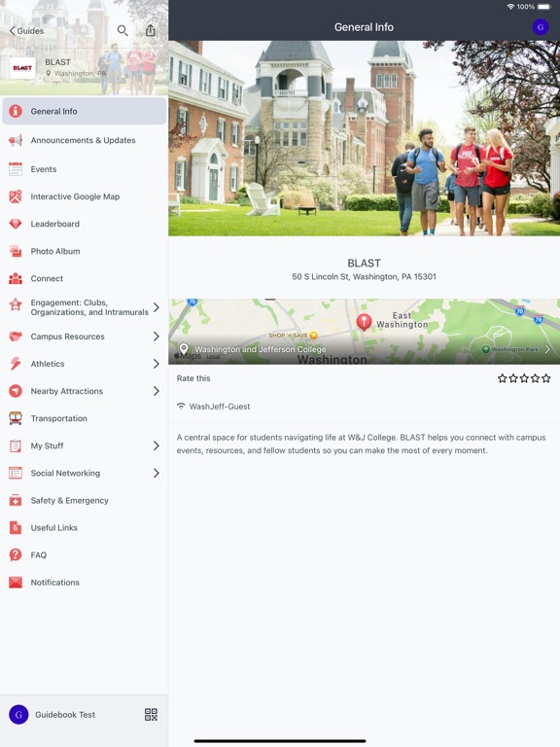Open the share icon in sidebar header

point(150,30)
